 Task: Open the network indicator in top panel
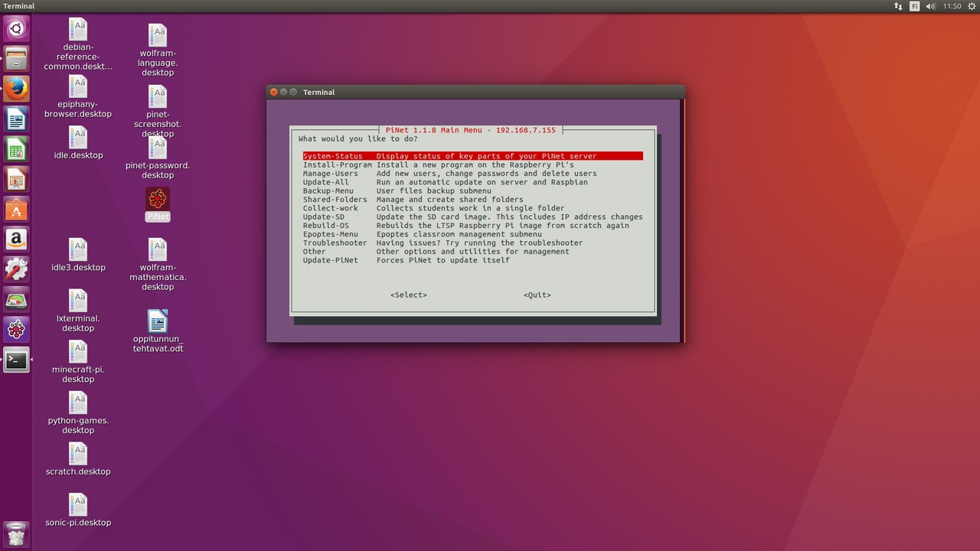click(898, 6)
